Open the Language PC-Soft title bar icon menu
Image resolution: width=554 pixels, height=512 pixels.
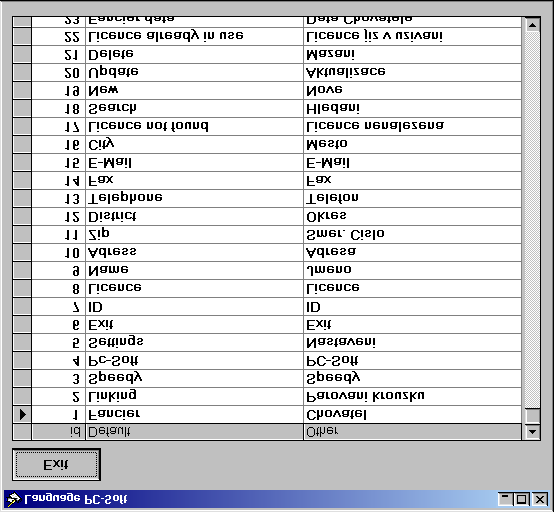[x=14, y=499]
